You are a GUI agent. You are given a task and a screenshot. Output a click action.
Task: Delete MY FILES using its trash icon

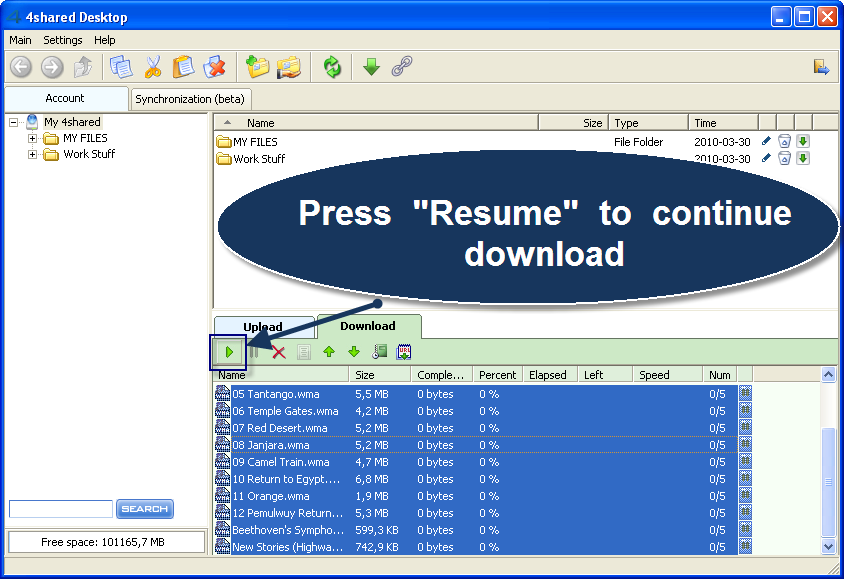pos(785,142)
